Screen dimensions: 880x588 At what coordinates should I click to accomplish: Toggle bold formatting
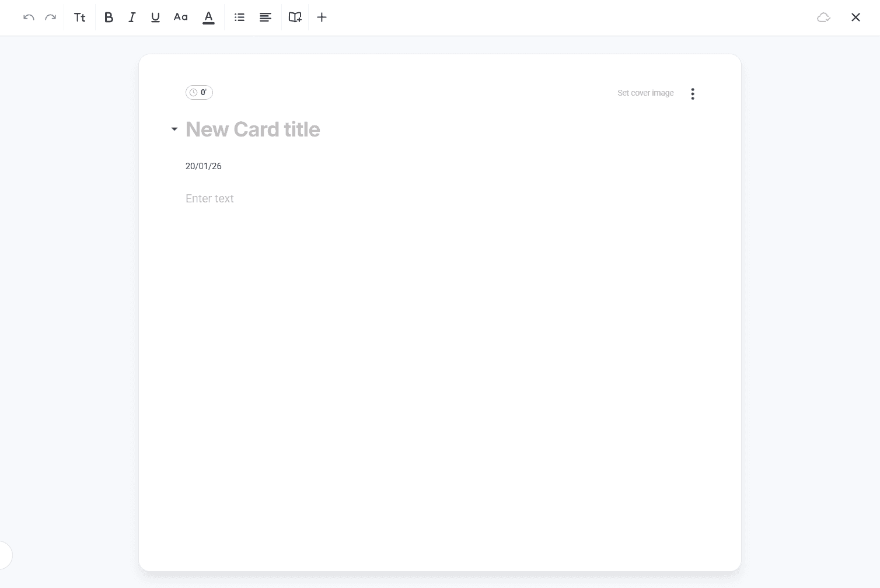[x=109, y=17]
